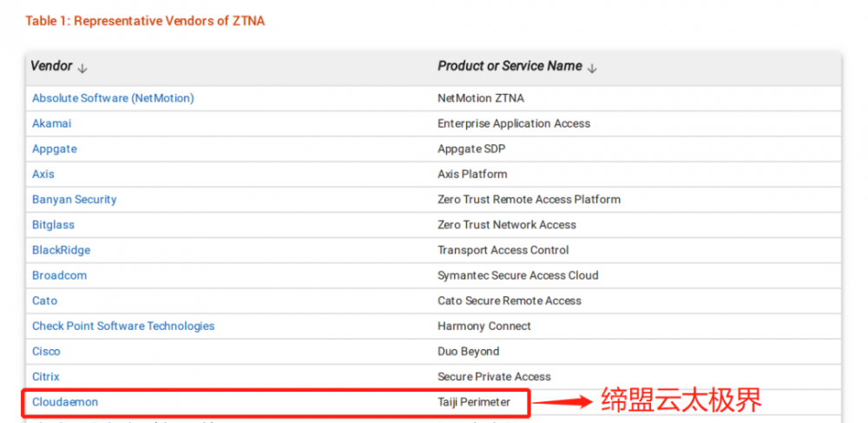
Task: Select the Table 1 Representative Vendors title
Action: pyautogui.click(x=145, y=21)
